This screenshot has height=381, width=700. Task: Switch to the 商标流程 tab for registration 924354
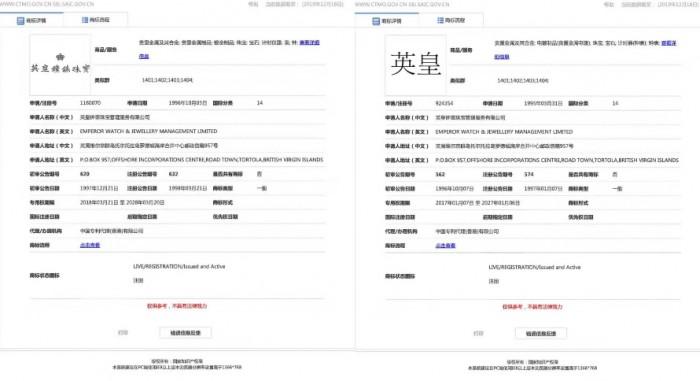[451, 21]
